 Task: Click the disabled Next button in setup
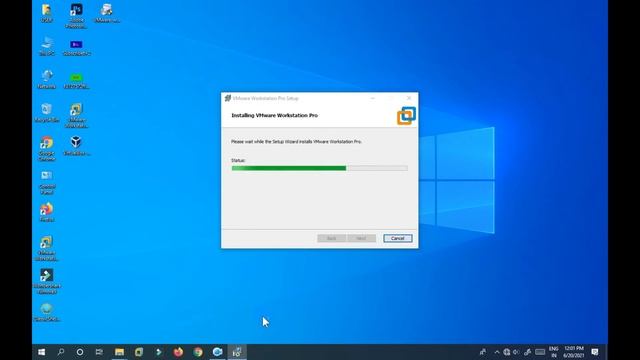361,238
